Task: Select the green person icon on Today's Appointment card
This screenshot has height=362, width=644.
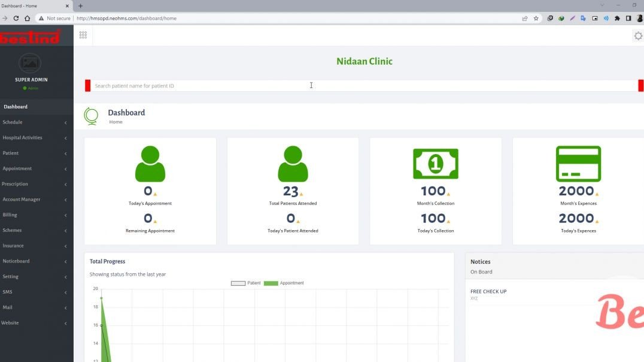Action: tap(150, 163)
